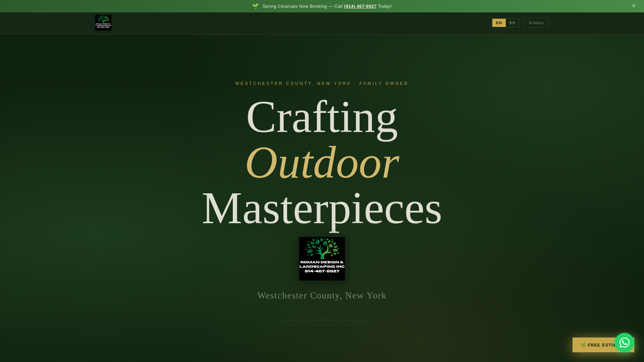Click the Roman Design logo in header

tap(103, 23)
